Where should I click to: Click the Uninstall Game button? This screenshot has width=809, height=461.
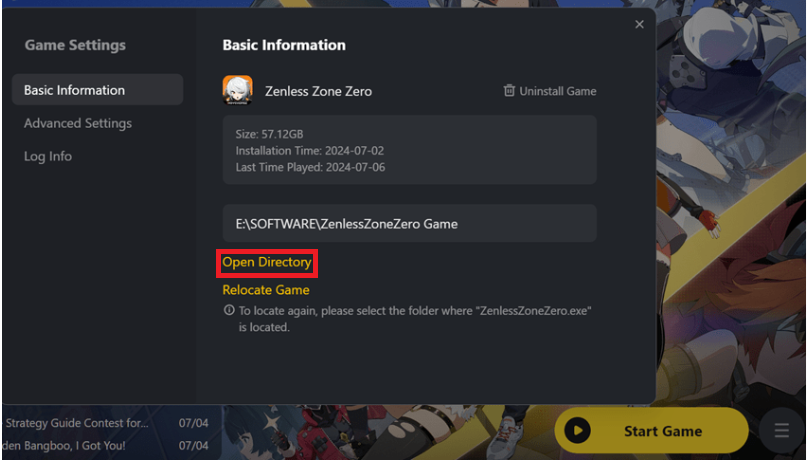[550, 91]
